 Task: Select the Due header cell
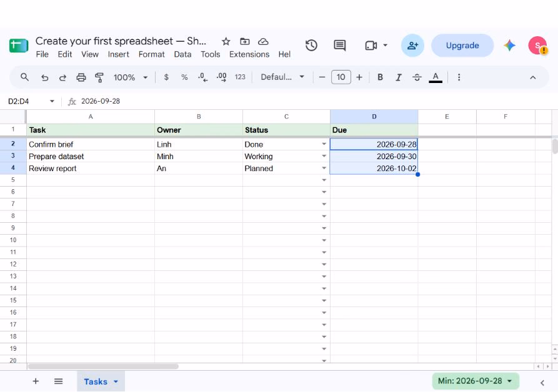(x=374, y=130)
